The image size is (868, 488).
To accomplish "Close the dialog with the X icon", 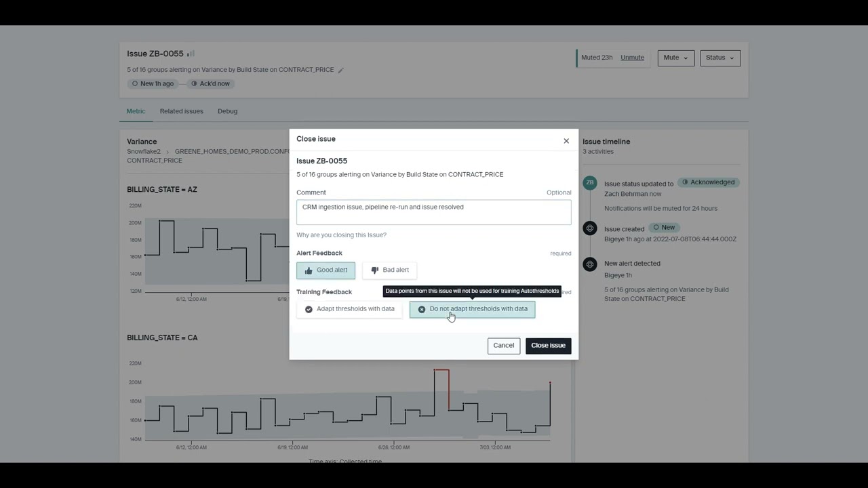I will [566, 141].
